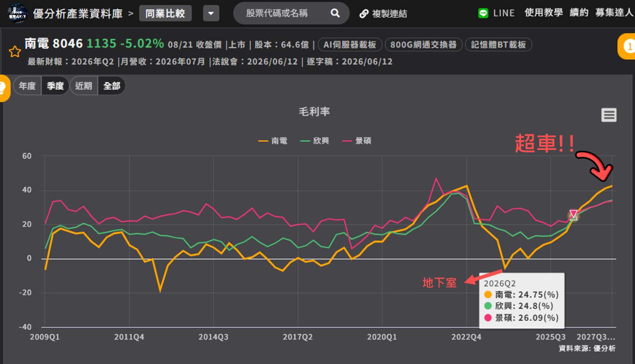Click the search magnifier icon
This screenshot has width=635, height=364.
point(335,13)
